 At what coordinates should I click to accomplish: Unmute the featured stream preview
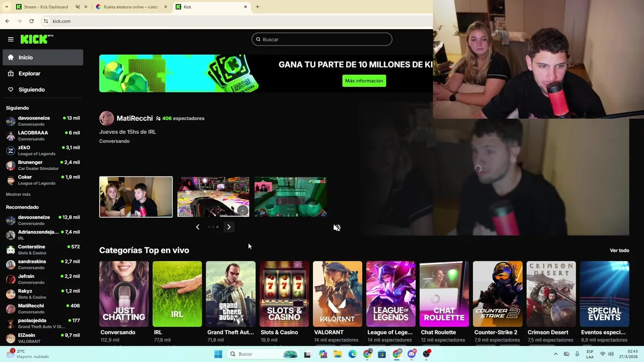tap(337, 228)
